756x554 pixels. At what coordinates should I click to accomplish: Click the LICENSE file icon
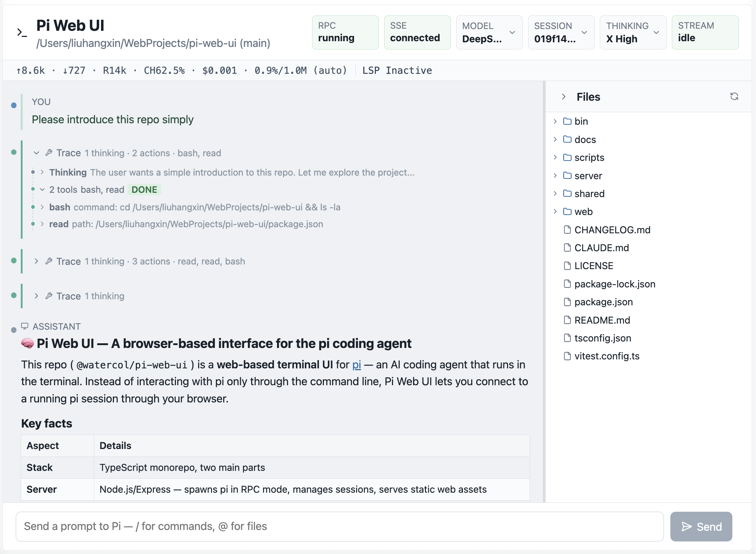(x=567, y=266)
